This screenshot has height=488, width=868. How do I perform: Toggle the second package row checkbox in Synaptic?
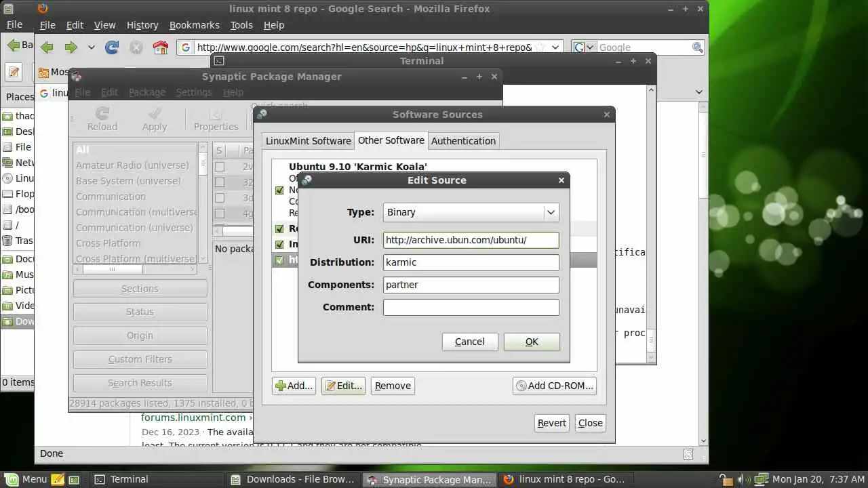click(220, 182)
